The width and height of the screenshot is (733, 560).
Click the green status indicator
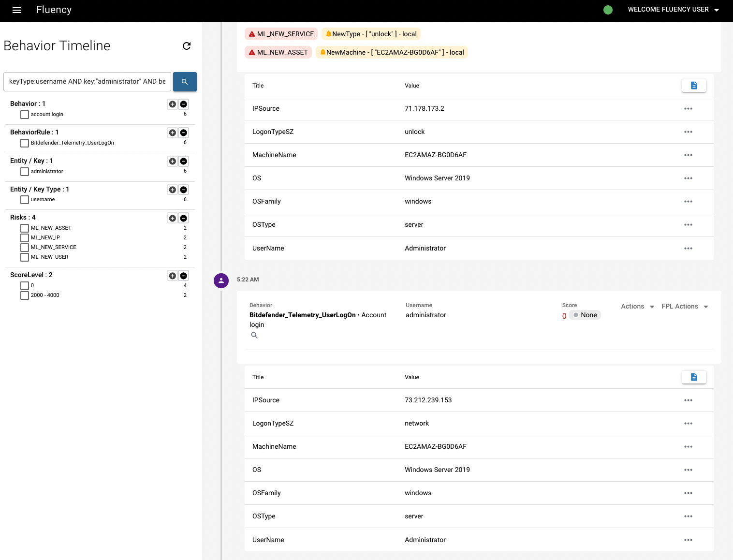click(x=608, y=10)
